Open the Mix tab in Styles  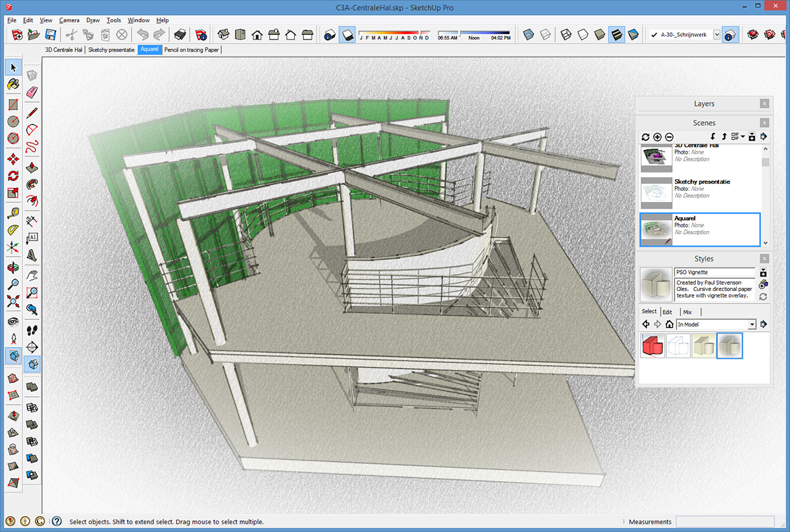[687, 312]
